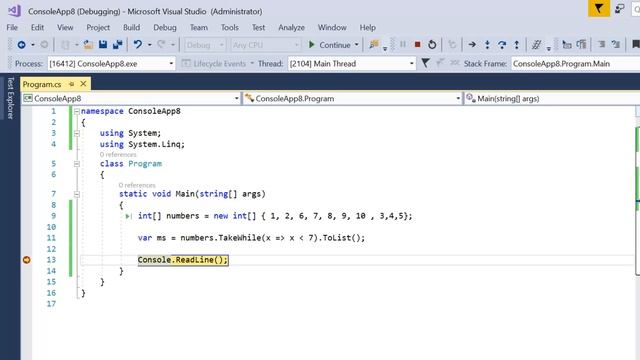
Task: Collapse the namespace ConsoleApp8 block
Action: click(x=77, y=111)
